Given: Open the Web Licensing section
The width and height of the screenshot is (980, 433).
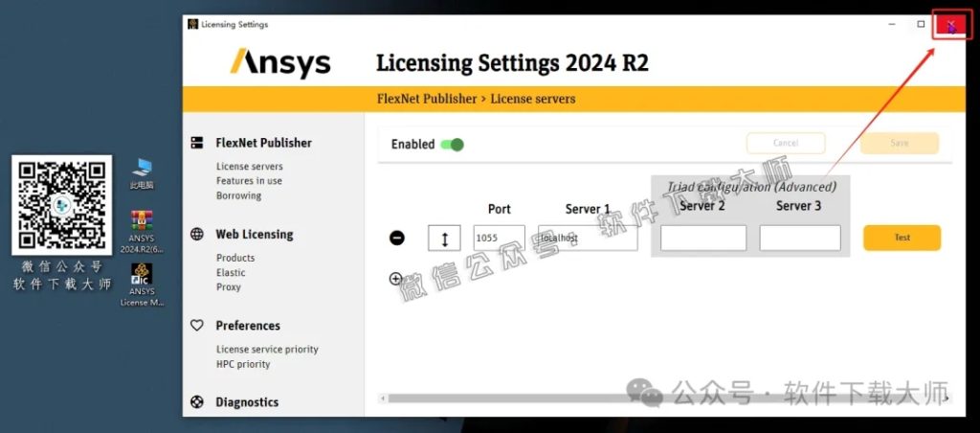Looking at the screenshot, I should click(x=255, y=234).
